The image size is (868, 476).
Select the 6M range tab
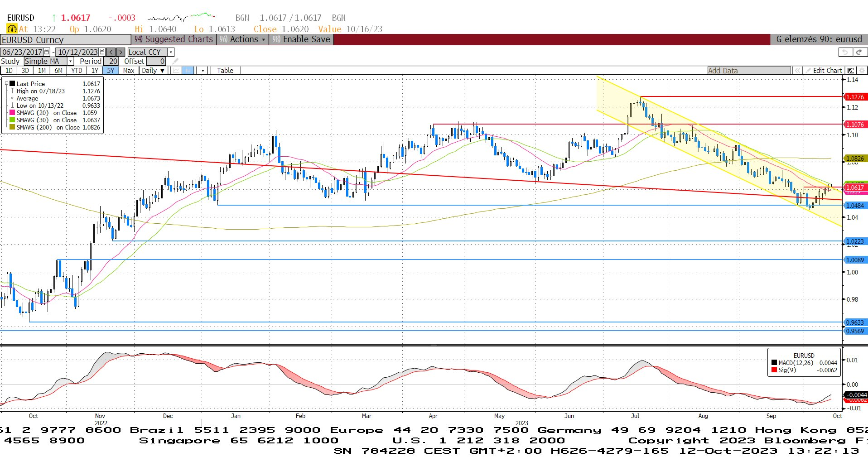tap(58, 71)
